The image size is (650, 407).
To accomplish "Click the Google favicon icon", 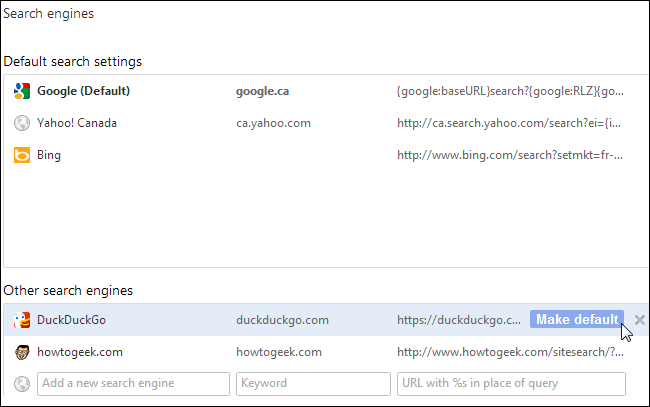I will pyautogui.click(x=22, y=91).
